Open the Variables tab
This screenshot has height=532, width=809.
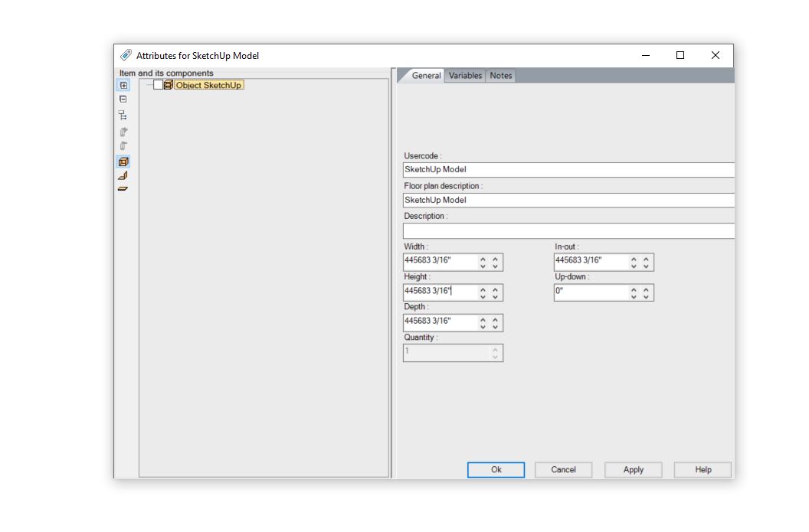point(465,75)
